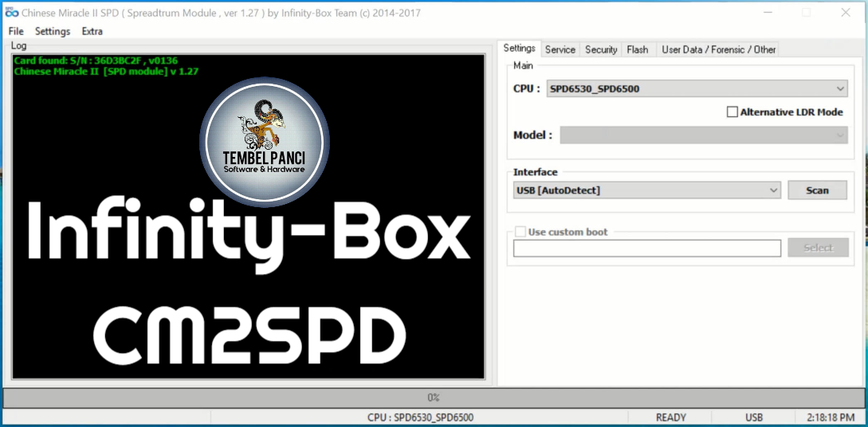Click log line 'Card found: S/N: 36D3BC2F'
This screenshot has width=868, height=427.
pos(96,61)
